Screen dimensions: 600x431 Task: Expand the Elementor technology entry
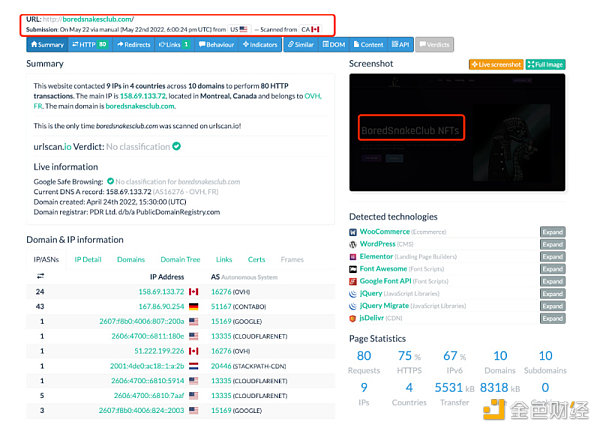(552, 257)
